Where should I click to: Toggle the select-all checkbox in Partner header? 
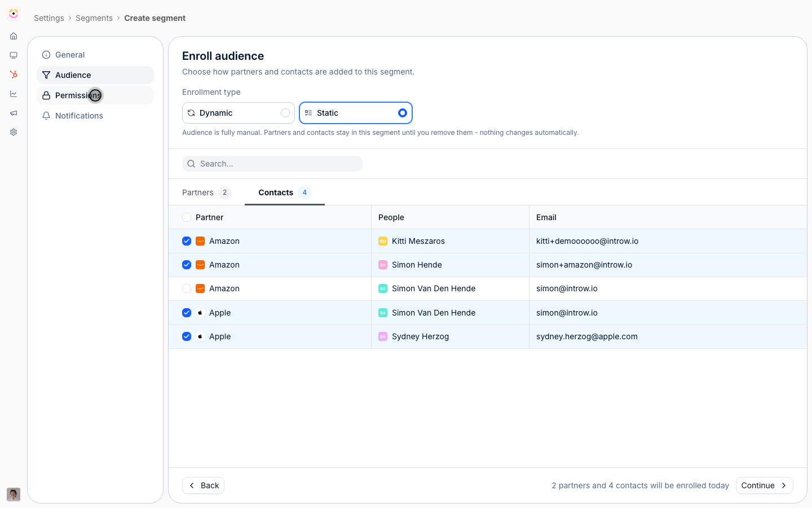(x=187, y=217)
